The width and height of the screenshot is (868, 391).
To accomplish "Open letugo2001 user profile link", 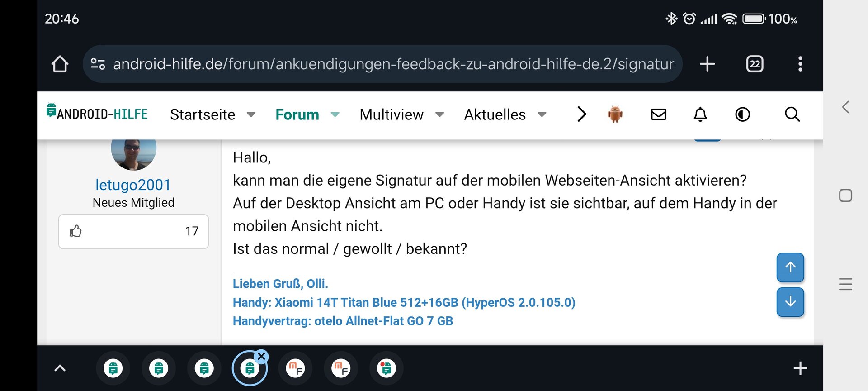I will tap(133, 185).
